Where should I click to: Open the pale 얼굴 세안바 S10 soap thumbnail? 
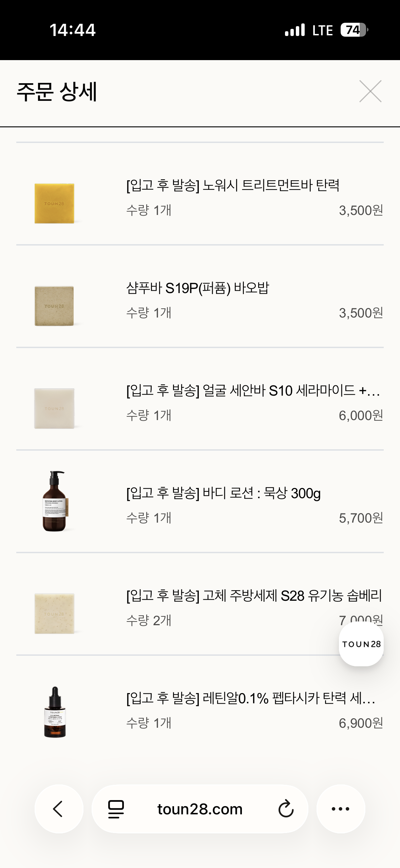tap(54, 409)
